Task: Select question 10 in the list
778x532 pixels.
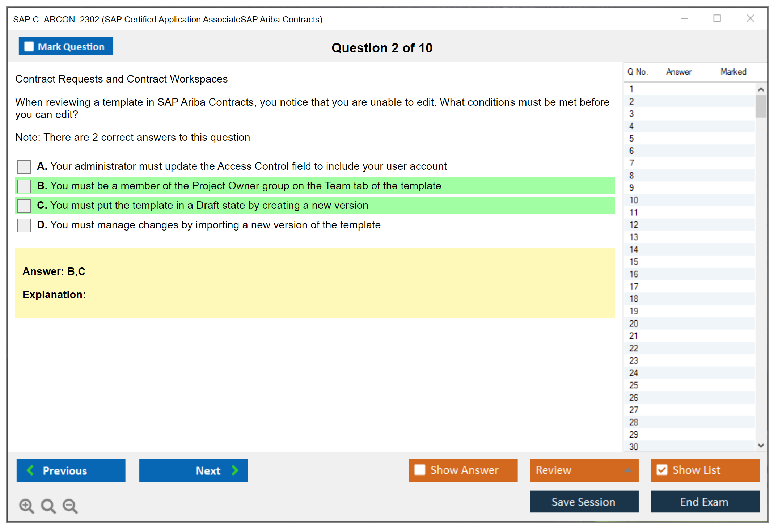Action: click(x=634, y=200)
